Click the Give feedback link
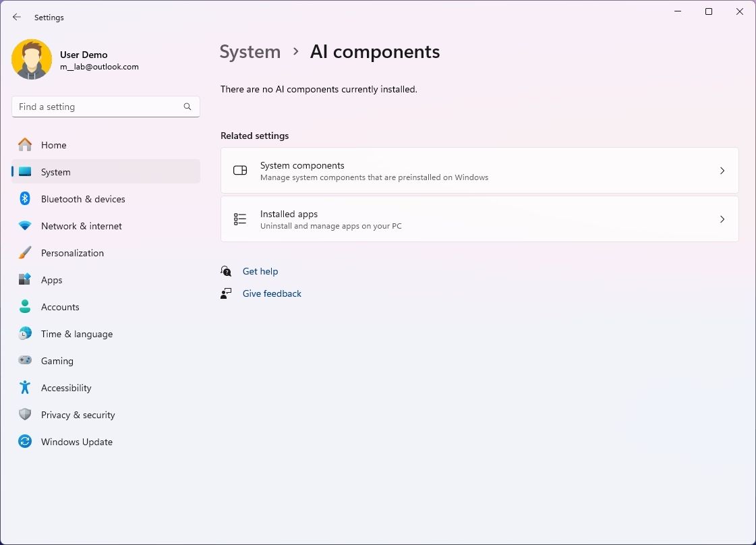 [272, 293]
